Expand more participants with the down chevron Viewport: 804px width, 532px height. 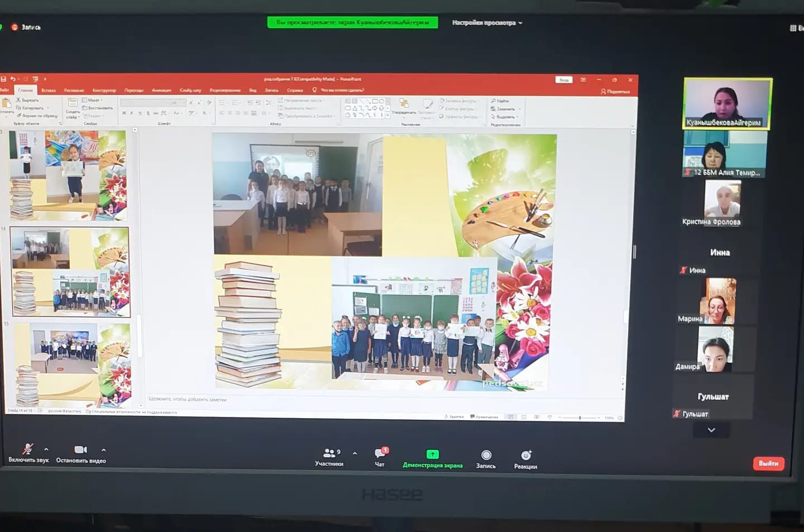pyautogui.click(x=711, y=430)
